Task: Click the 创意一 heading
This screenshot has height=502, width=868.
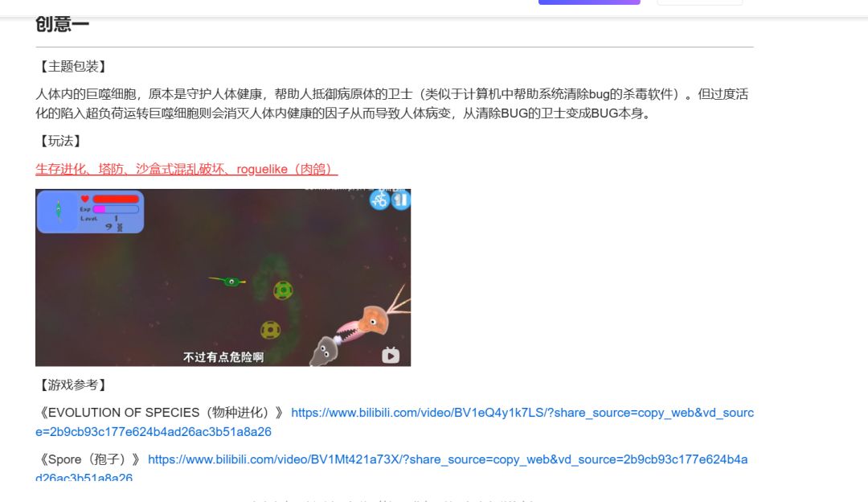Action: pyautogui.click(x=62, y=24)
